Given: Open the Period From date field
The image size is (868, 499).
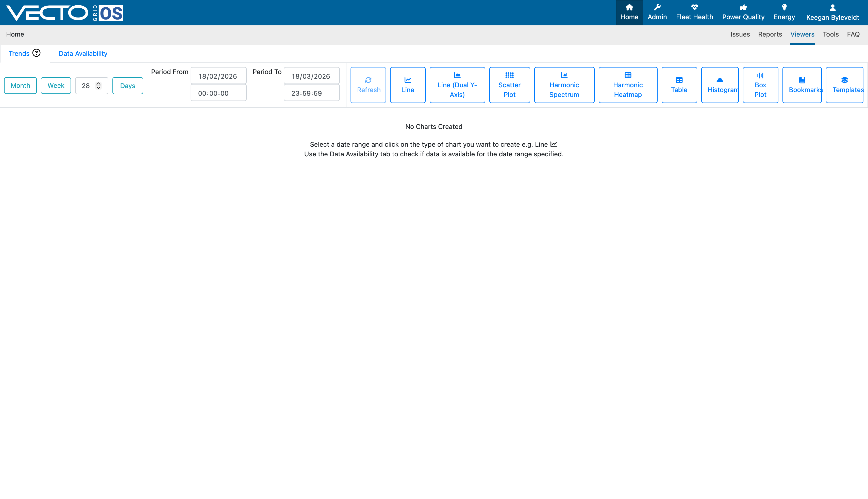Looking at the screenshot, I should point(218,76).
